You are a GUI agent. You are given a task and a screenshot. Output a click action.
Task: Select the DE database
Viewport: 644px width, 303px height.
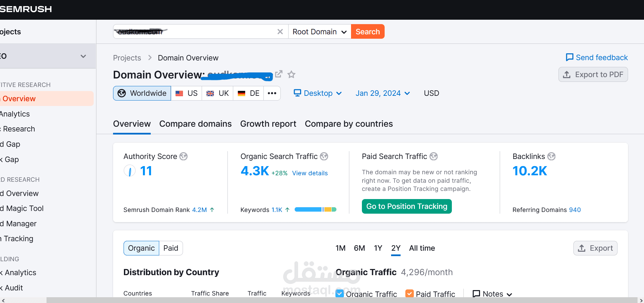pyautogui.click(x=249, y=93)
